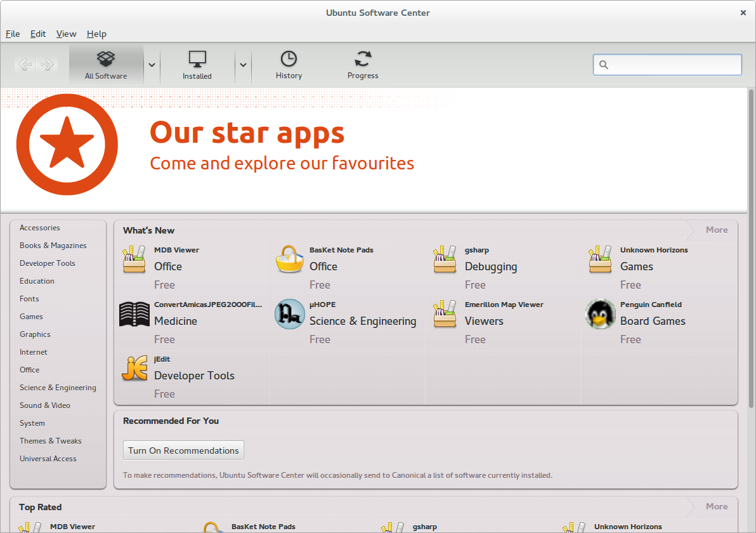Viewport: 756px width, 533px height.
Task: Expand the All Software dropdown arrow
Action: 152,65
